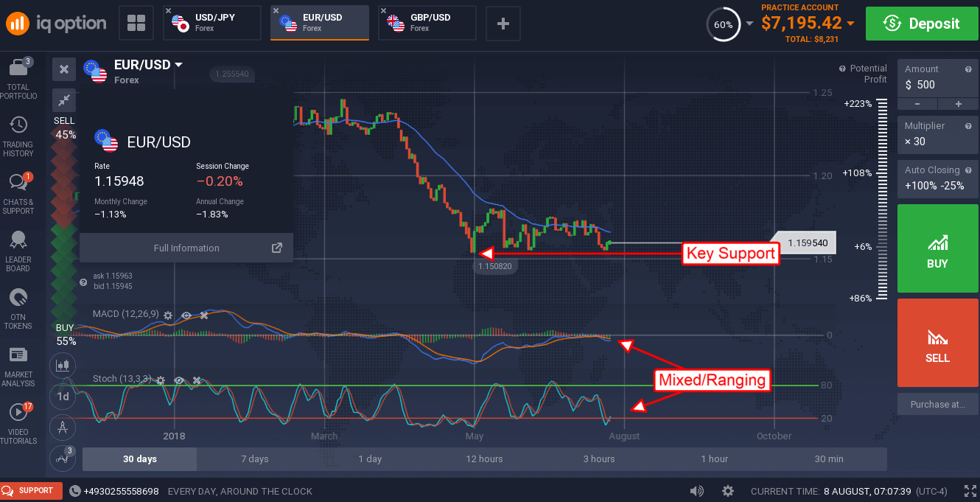980x502 pixels.
Task: Expand the 60% circle dropdown arrow
Action: tap(750, 24)
